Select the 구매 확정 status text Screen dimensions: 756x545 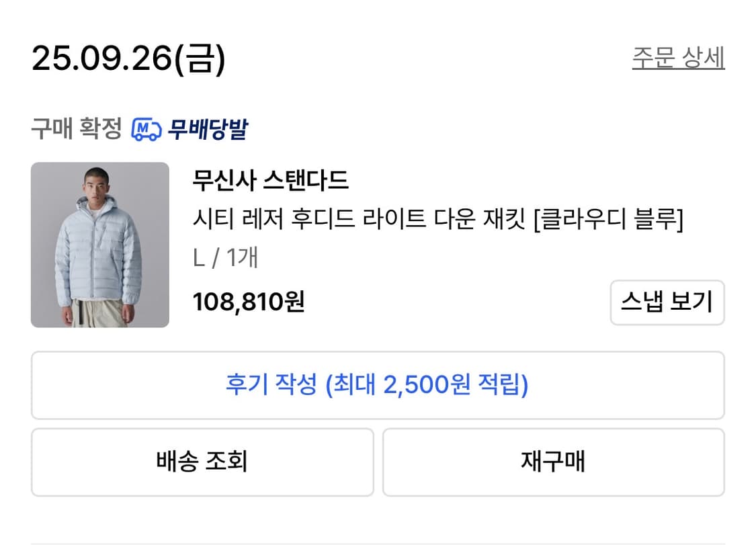point(76,128)
